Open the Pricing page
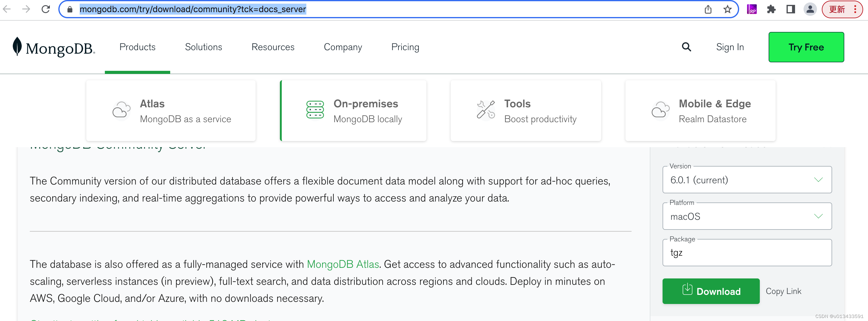Viewport: 868px width, 321px height. tap(405, 47)
